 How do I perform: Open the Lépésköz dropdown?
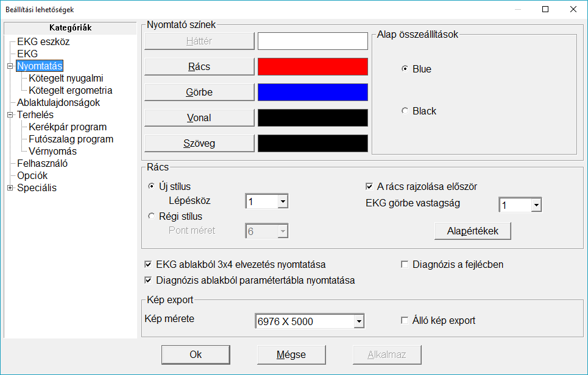(x=283, y=202)
